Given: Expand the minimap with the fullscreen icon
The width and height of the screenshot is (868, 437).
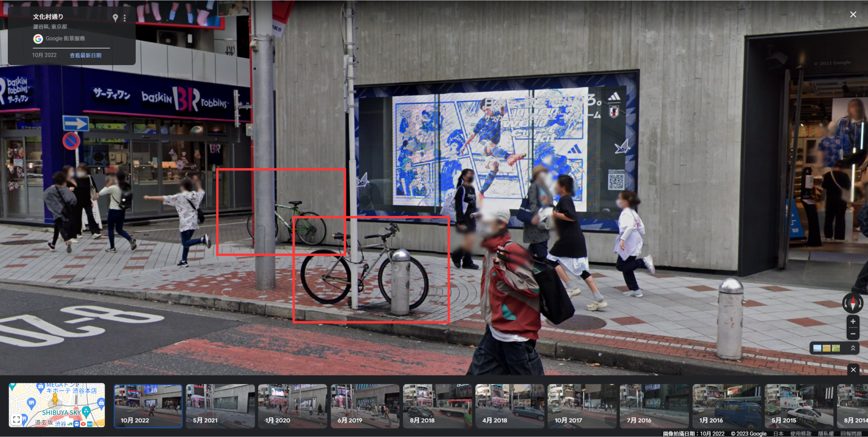Looking at the screenshot, I should point(16,419).
